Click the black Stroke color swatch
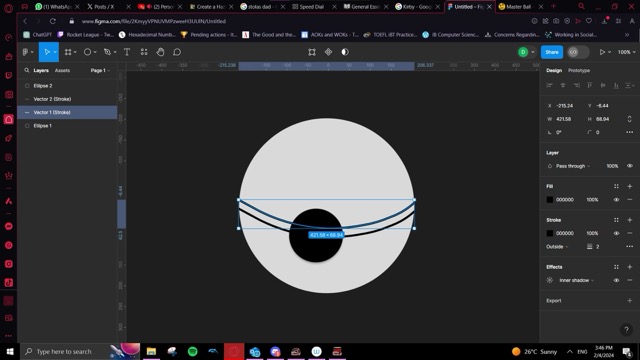 coord(550,233)
